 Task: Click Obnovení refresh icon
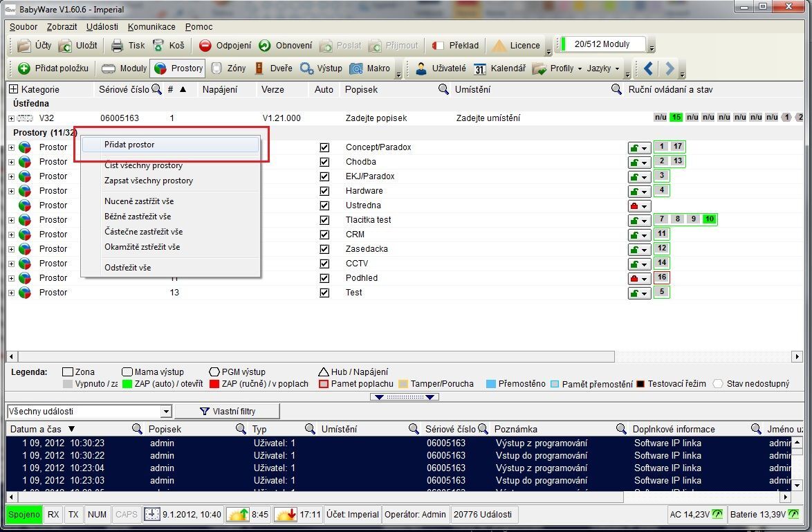[x=265, y=46]
